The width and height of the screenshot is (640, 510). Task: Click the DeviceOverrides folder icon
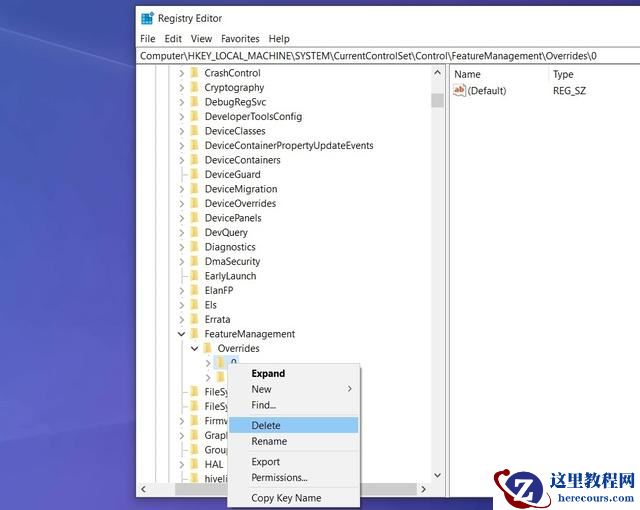[195, 203]
